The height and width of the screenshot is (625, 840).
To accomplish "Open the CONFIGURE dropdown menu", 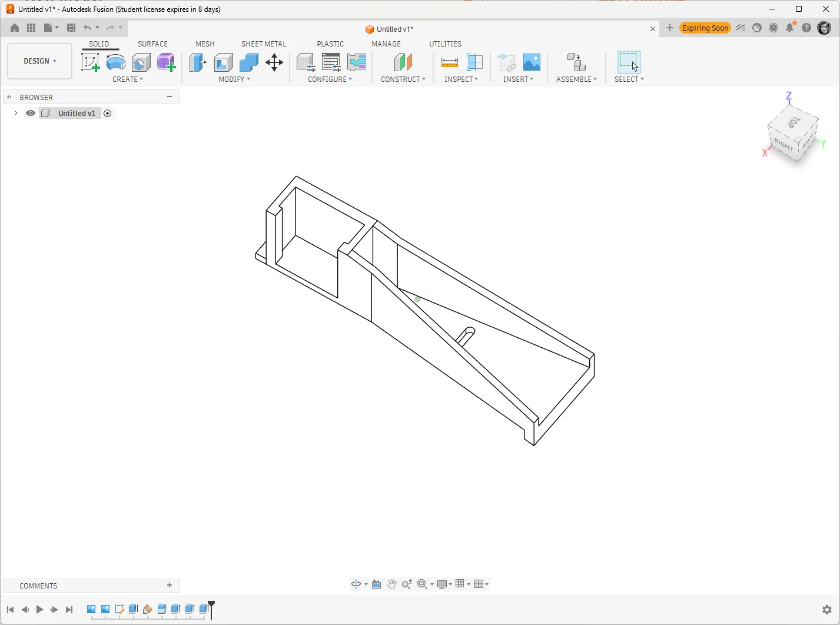I will coord(330,79).
